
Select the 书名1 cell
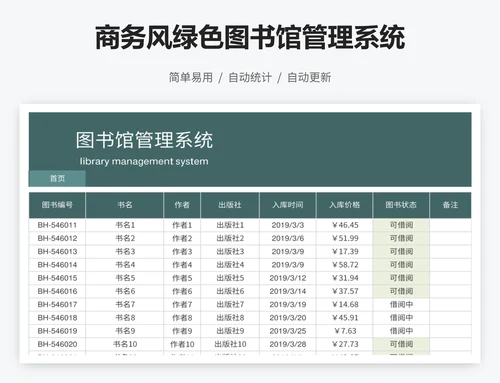point(125,225)
